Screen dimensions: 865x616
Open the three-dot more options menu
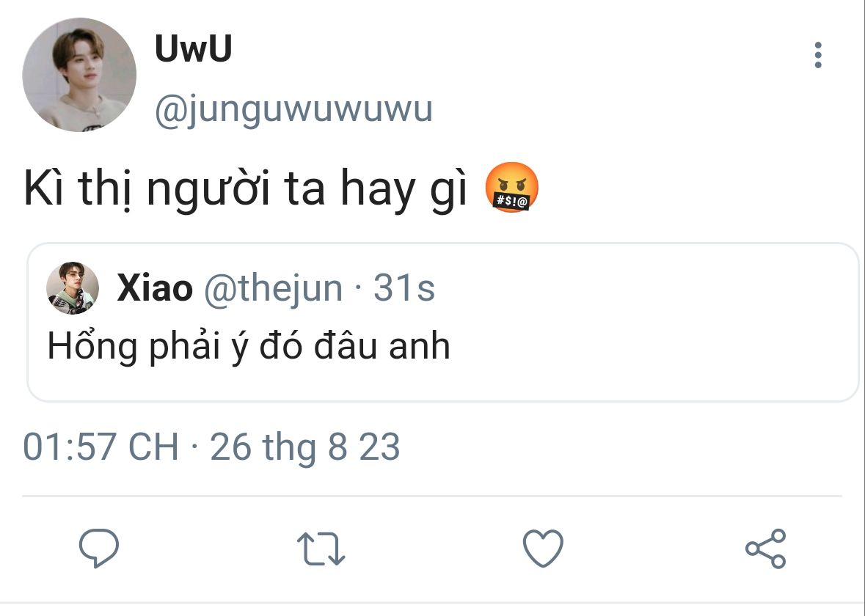[818, 55]
